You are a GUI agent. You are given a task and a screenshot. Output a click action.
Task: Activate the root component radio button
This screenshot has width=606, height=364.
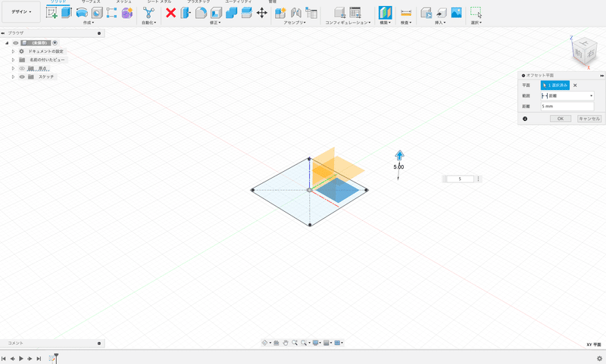pyautogui.click(x=55, y=43)
